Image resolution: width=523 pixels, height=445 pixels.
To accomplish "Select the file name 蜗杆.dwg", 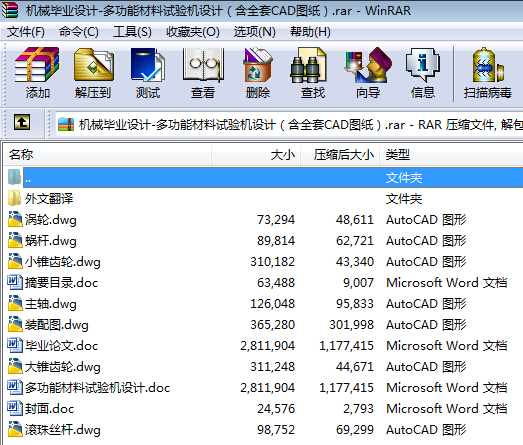I will (x=51, y=241).
